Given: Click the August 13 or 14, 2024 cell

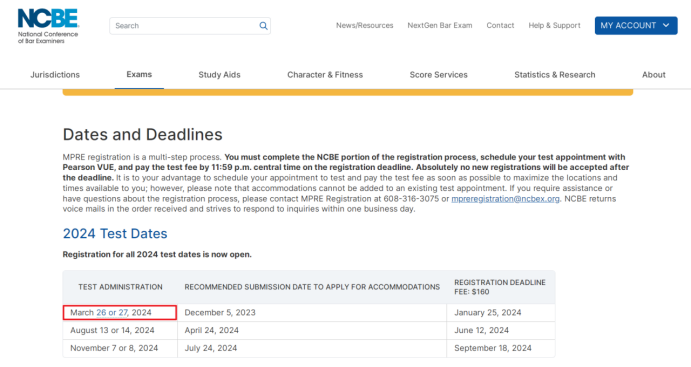Looking at the screenshot, I should [120, 330].
